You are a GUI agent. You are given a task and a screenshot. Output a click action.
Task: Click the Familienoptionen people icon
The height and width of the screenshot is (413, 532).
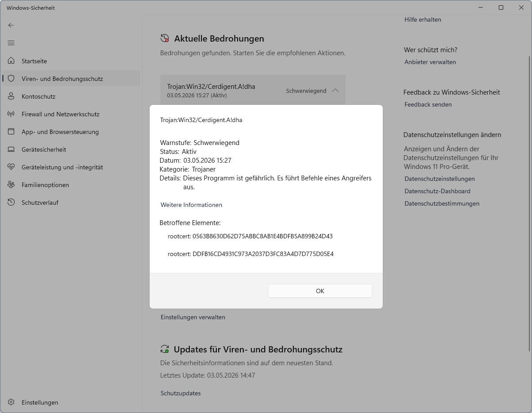coord(11,185)
